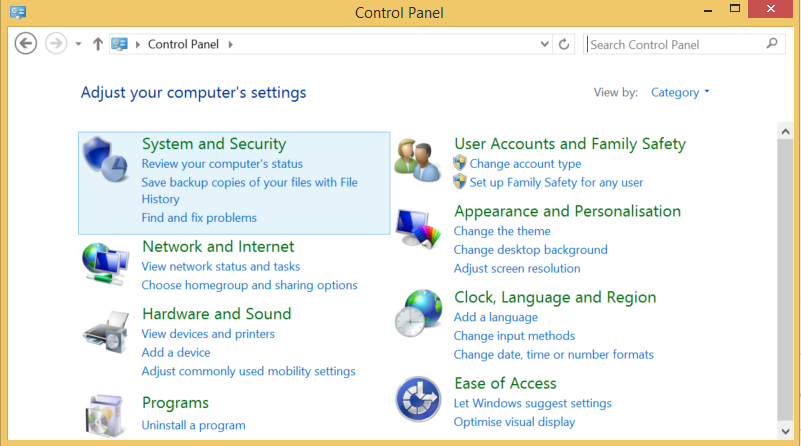Click Optimise visual display
Image resolution: width=801 pixels, height=446 pixels.
514,422
